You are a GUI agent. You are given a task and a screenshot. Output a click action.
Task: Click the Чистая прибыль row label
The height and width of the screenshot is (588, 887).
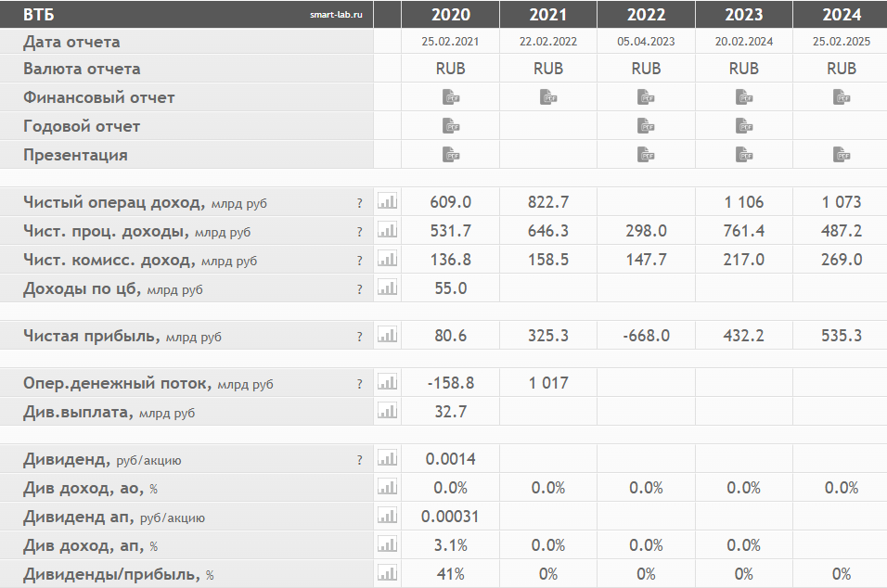coord(122,336)
